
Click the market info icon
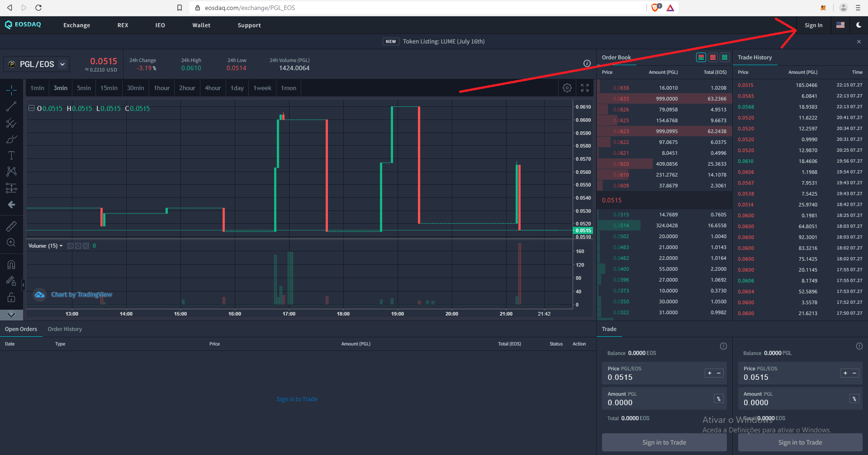tap(587, 63)
